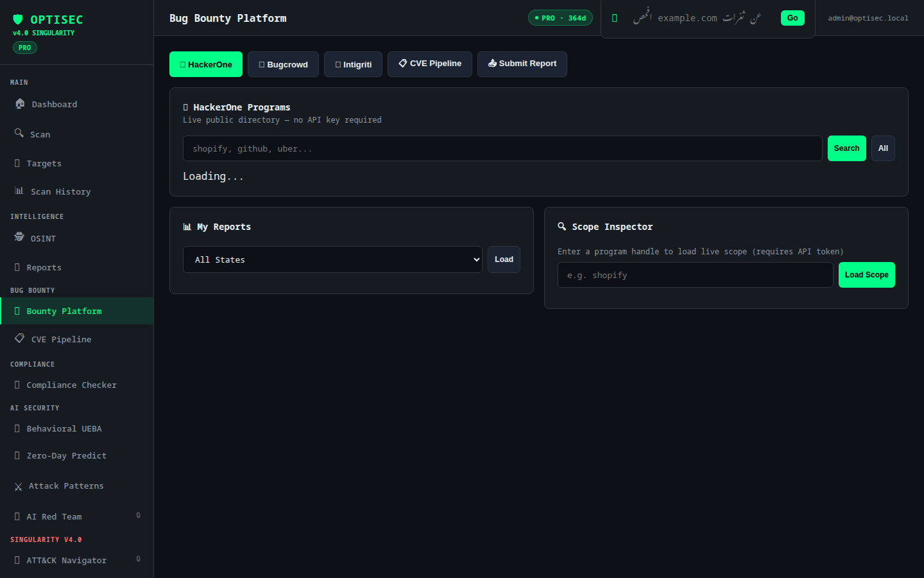Click the Scan History bar chart icon
Screen dimensions: 924x578
coord(19,191)
